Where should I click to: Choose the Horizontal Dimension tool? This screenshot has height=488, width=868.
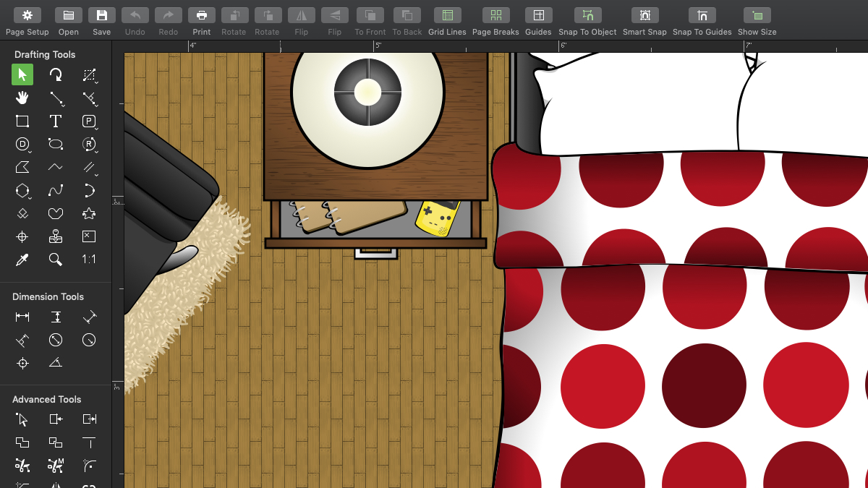(22, 317)
